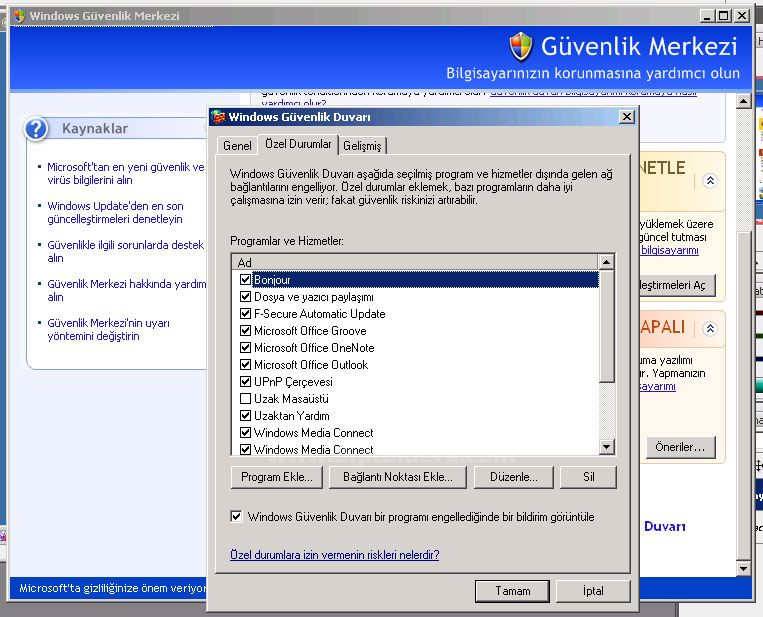The image size is (763, 617).
Task: Click the Security Center window title icon
Action: tap(19, 16)
